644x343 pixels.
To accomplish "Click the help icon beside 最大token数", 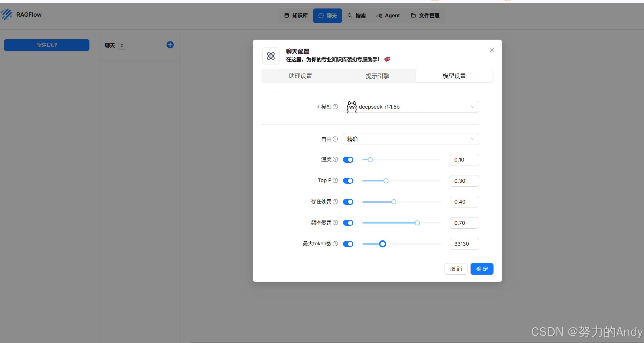I will pyautogui.click(x=335, y=244).
